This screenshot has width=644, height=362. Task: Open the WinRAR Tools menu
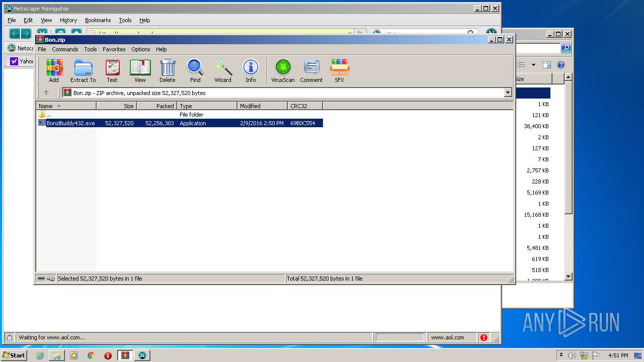click(x=91, y=49)
